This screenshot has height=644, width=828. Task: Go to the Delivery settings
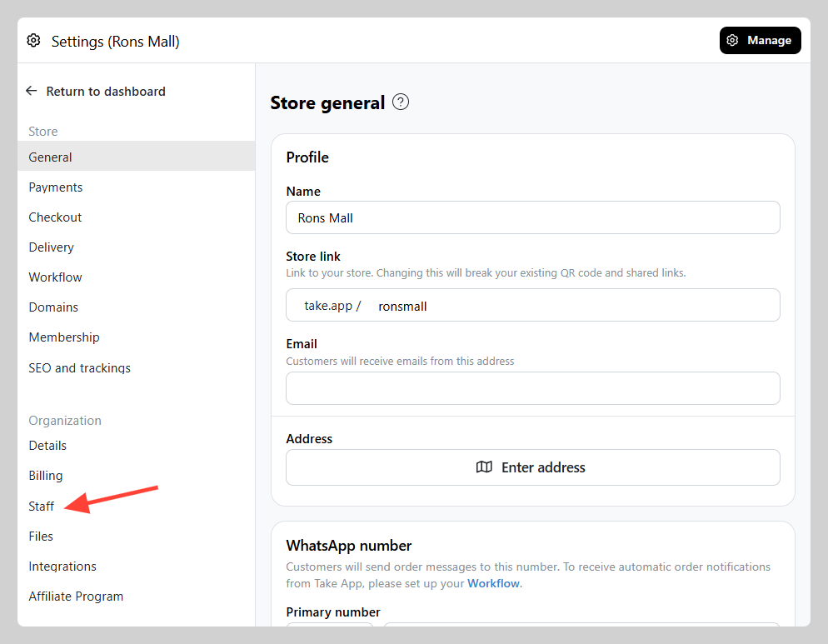51,247
